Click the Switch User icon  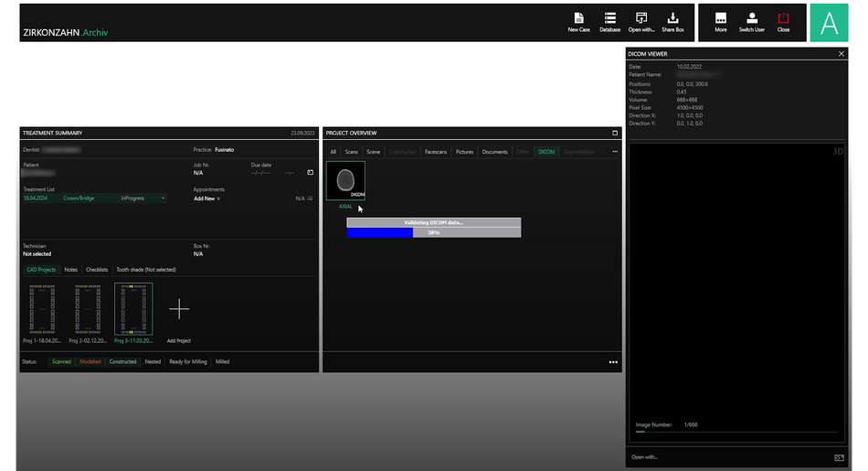point(751,22)
